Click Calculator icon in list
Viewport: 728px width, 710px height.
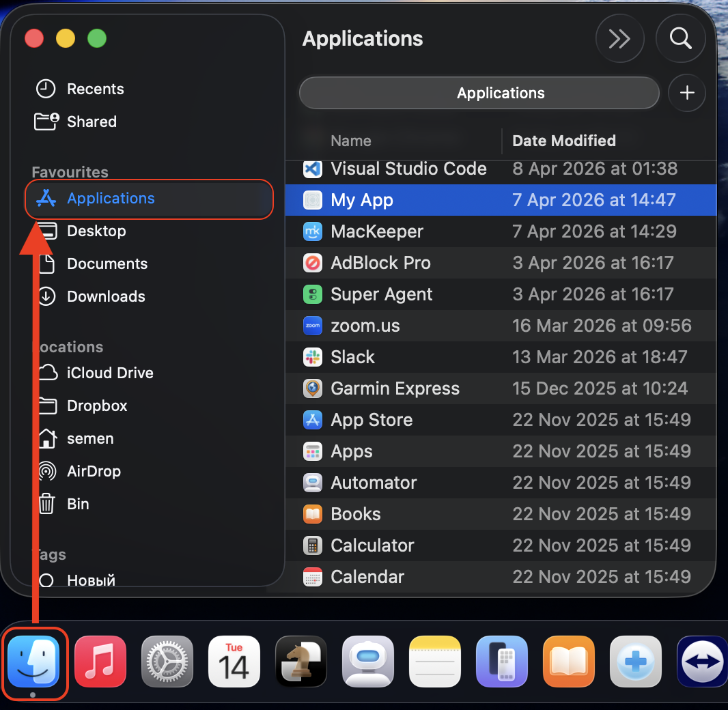tap(313, 545)
